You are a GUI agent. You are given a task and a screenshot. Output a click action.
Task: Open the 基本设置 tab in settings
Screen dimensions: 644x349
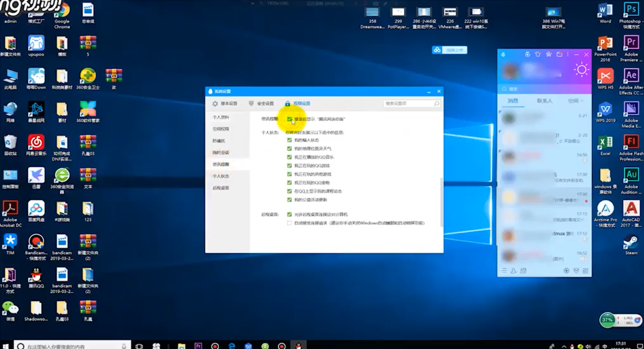[x=224, y=104]
